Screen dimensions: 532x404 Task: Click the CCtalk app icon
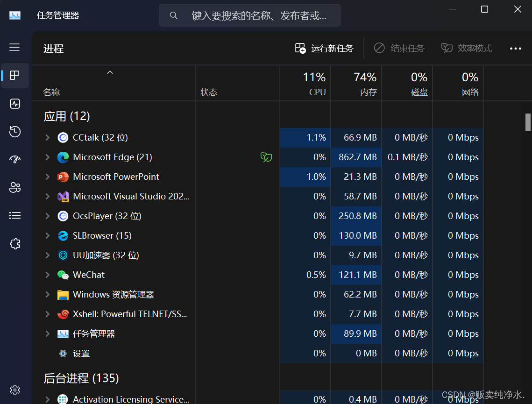[x=63, y=138]
